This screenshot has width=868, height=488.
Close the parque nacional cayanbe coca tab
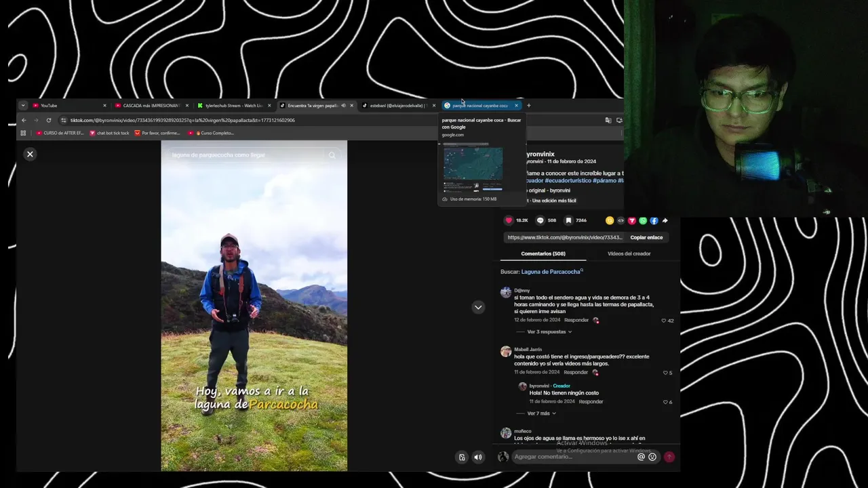516,106
